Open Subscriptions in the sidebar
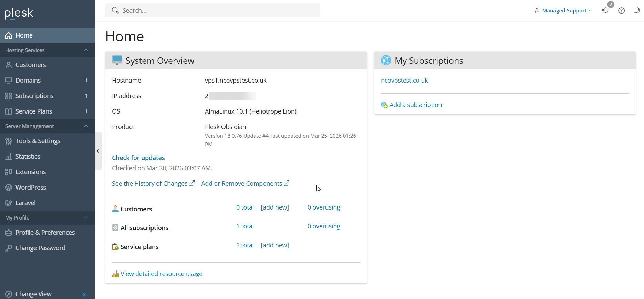The width and height of the screenshot is (644, 299). 47,96
